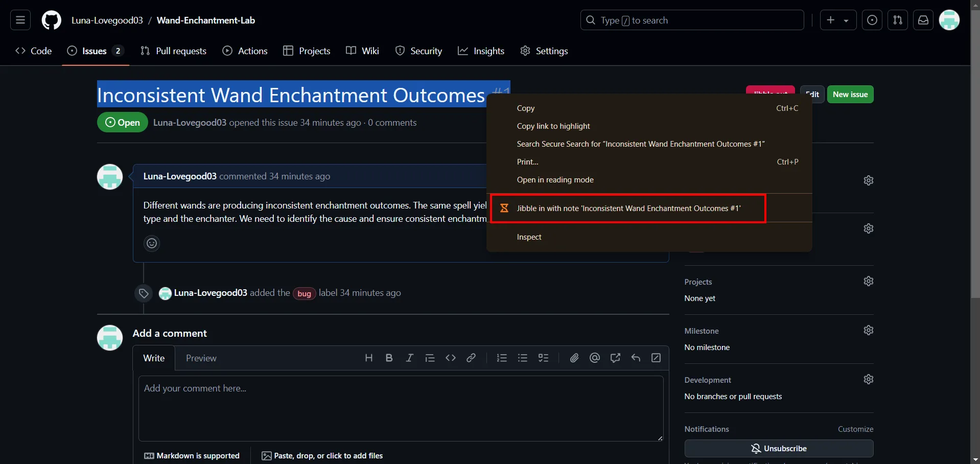The image size is (980, 464).
Task: Open the Milestone gear settings
Action: coord(868,330)
